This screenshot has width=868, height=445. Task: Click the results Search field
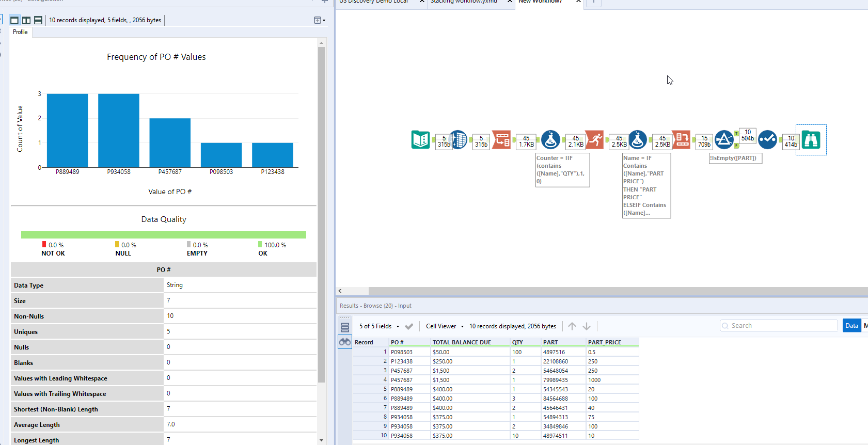pyautogui.click(x=779, y=326)
